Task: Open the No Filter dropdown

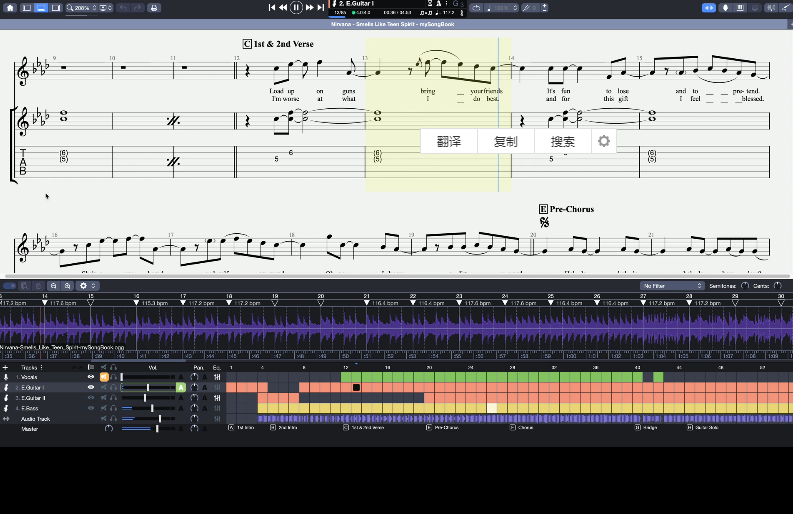Action: point(672,286)
